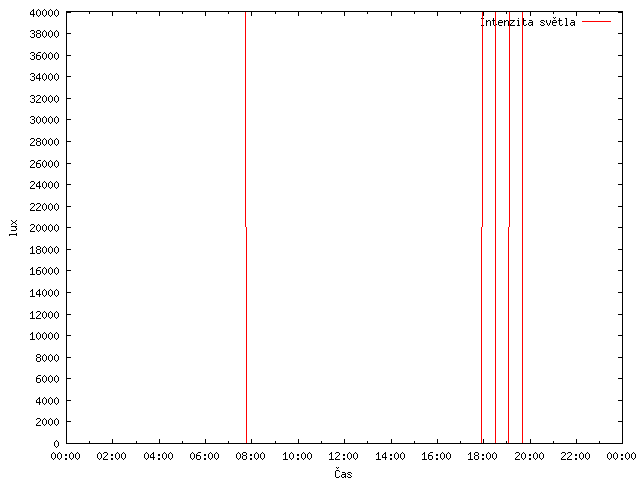Viewport: 640px width, 480px height.
Task: Click the 24000 y-axis value
Action: tap(44, 185)
